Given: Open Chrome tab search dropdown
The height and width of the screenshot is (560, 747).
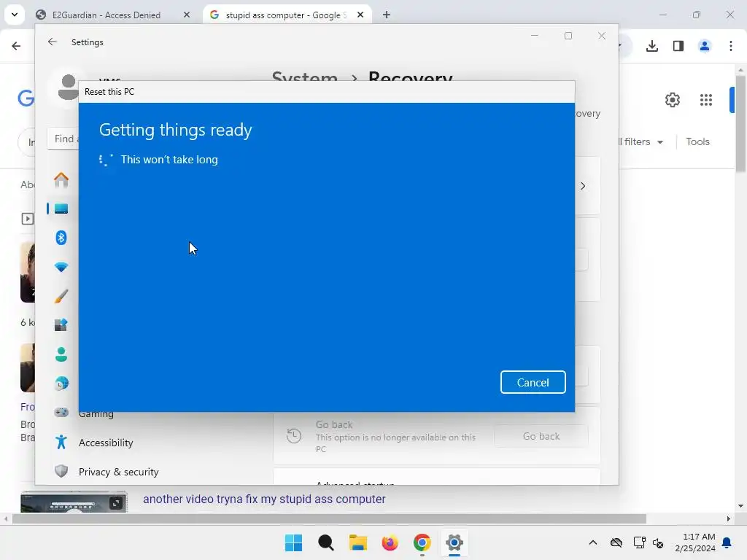Looking at the screenshot, I should [x=15, y=15].
